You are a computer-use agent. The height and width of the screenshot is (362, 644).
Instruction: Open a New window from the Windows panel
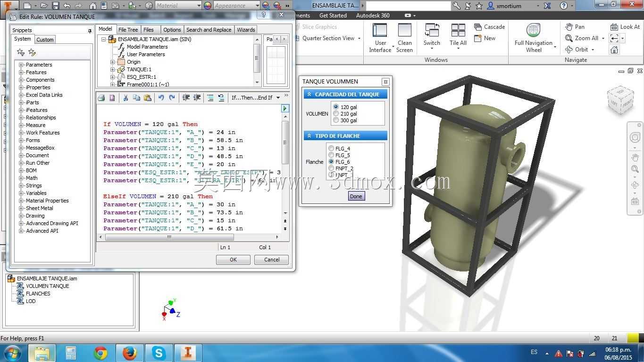click(x=485, y=38)
